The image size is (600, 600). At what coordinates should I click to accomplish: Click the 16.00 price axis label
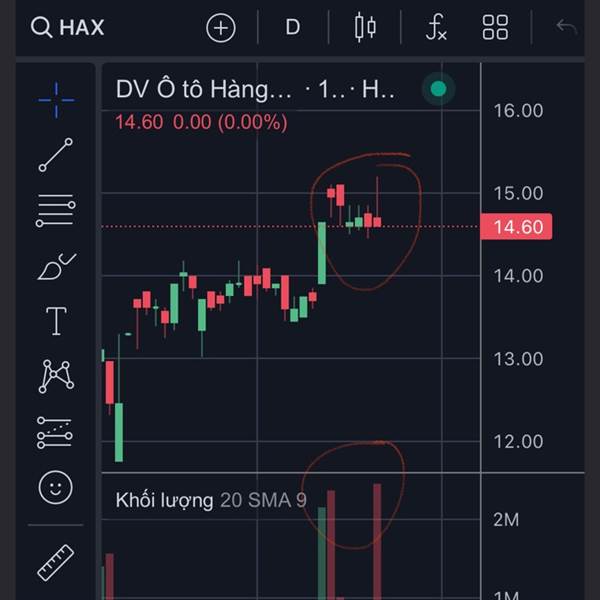[518, 111]
